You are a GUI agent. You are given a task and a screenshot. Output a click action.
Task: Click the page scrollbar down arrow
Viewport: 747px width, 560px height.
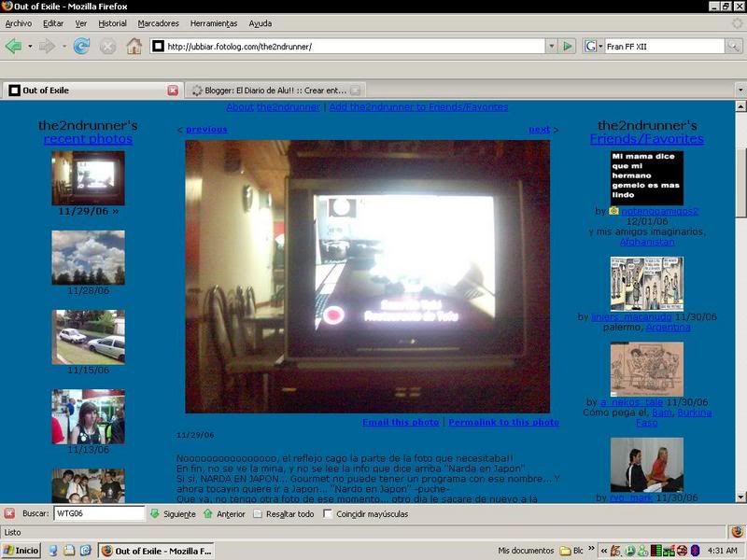740,497
